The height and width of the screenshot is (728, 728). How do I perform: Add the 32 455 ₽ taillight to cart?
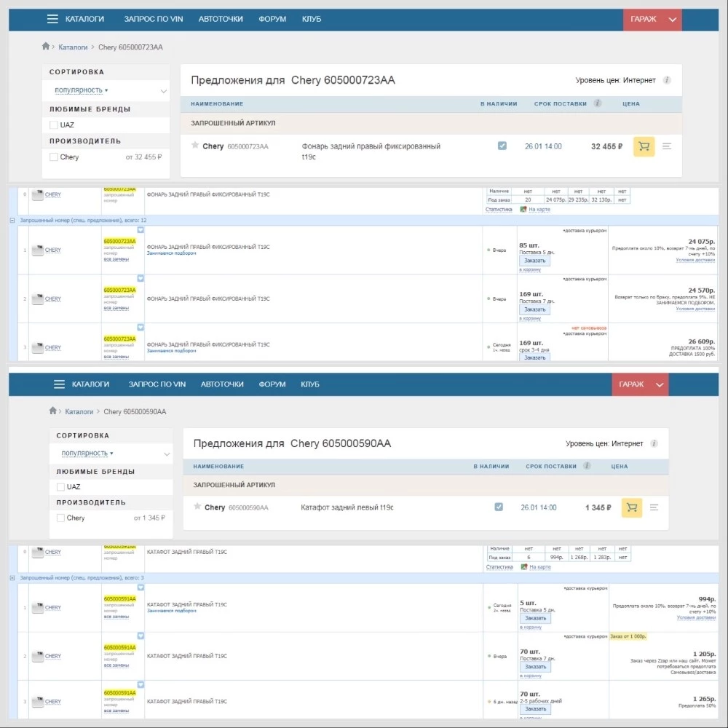pos(644,146)
